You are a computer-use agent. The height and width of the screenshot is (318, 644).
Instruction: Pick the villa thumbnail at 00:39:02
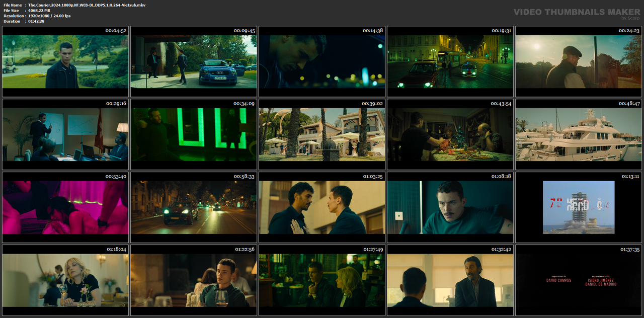(x=322, y=134)
